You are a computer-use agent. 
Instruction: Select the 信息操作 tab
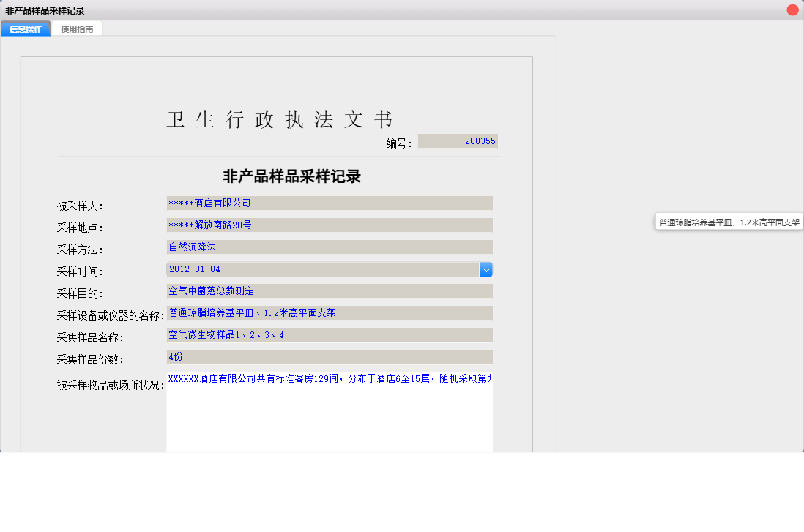tap(26, 29)
